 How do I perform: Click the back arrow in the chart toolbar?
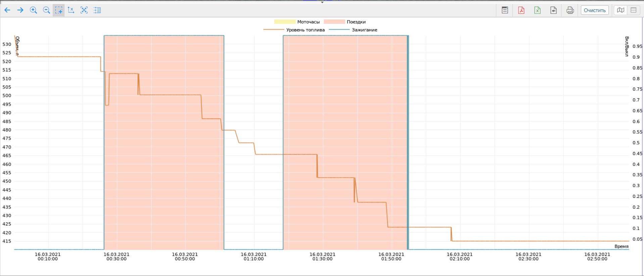(x=7, y=10)
